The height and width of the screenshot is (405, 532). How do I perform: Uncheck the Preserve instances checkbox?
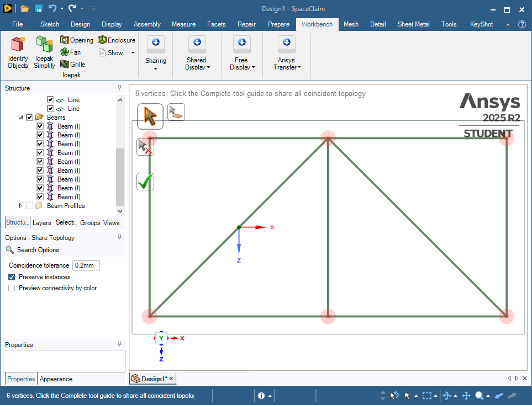12,277
